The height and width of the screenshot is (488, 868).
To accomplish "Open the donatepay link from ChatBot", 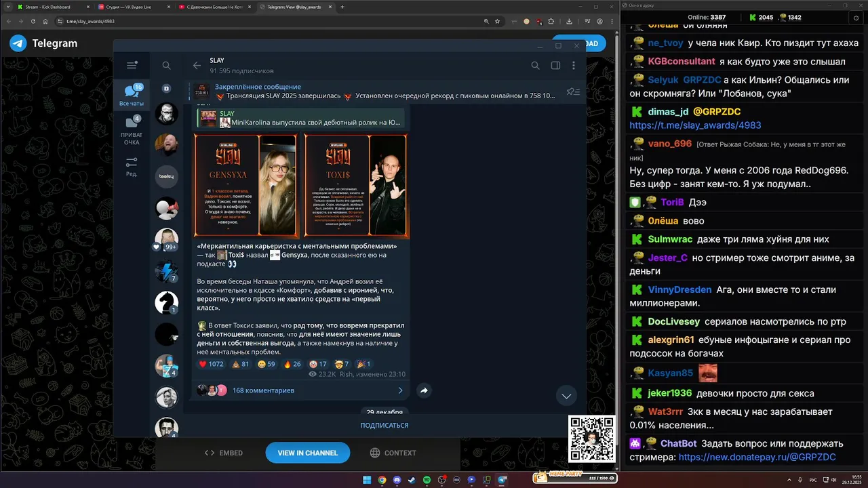I will pos(757,457).
